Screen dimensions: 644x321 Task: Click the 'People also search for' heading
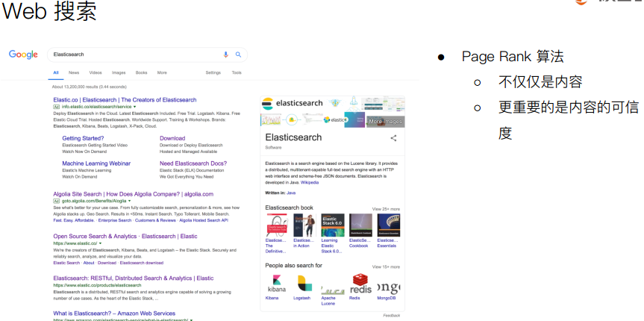coord(294,266)
